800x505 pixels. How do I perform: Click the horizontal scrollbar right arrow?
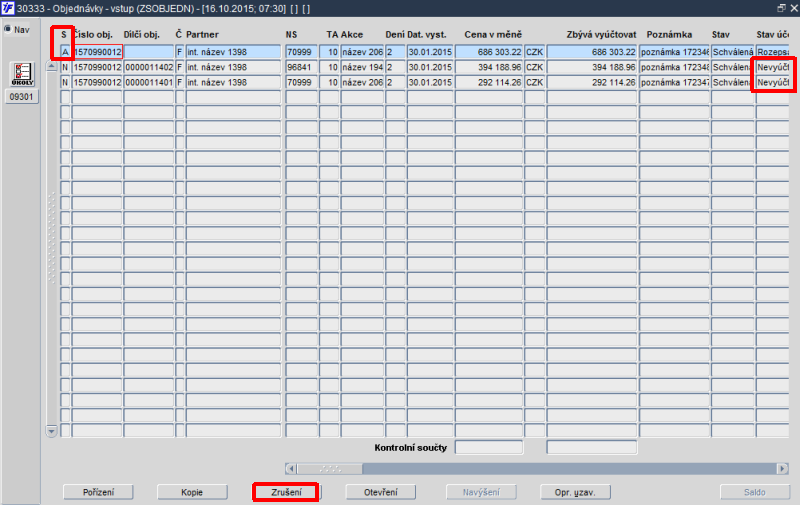pos(782,468)
